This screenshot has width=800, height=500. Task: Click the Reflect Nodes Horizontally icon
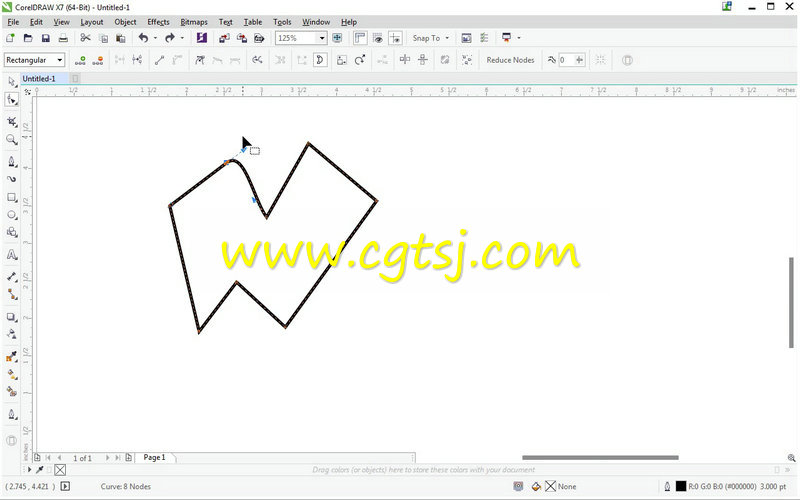[x=405, y=60]
